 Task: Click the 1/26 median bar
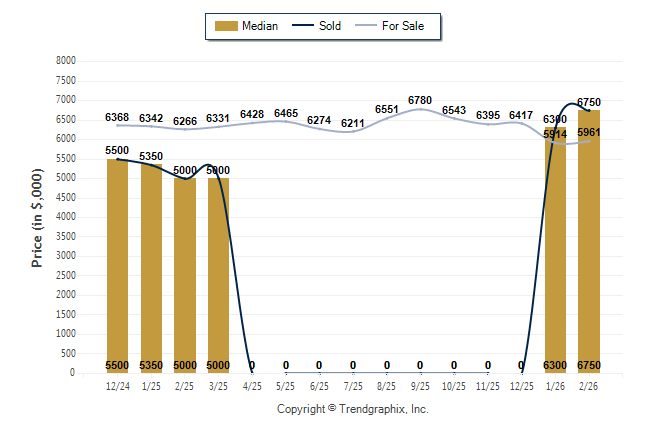pyautogui.click(x=555, y=250)
